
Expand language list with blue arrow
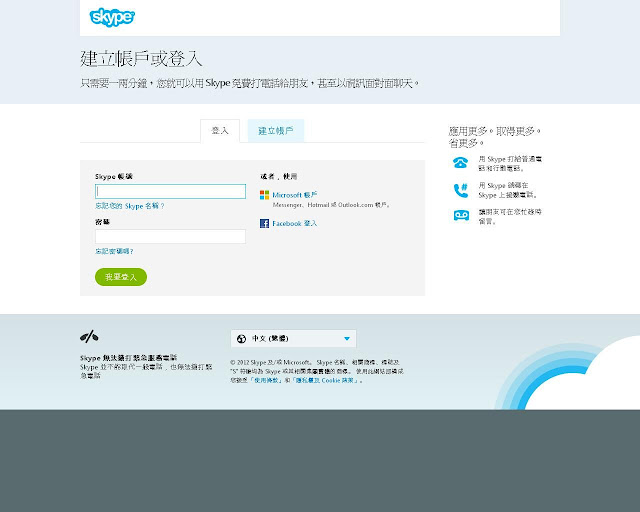tap(347, 338)
